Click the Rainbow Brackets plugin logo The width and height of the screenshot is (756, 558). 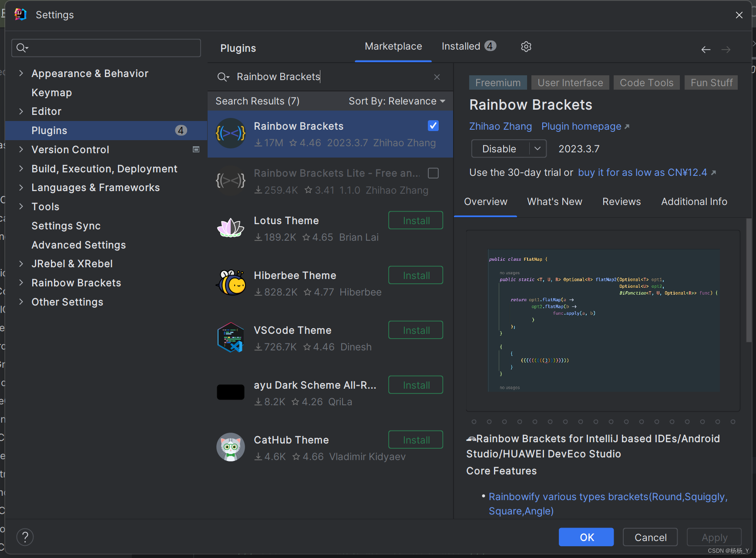tap(231, 134)
